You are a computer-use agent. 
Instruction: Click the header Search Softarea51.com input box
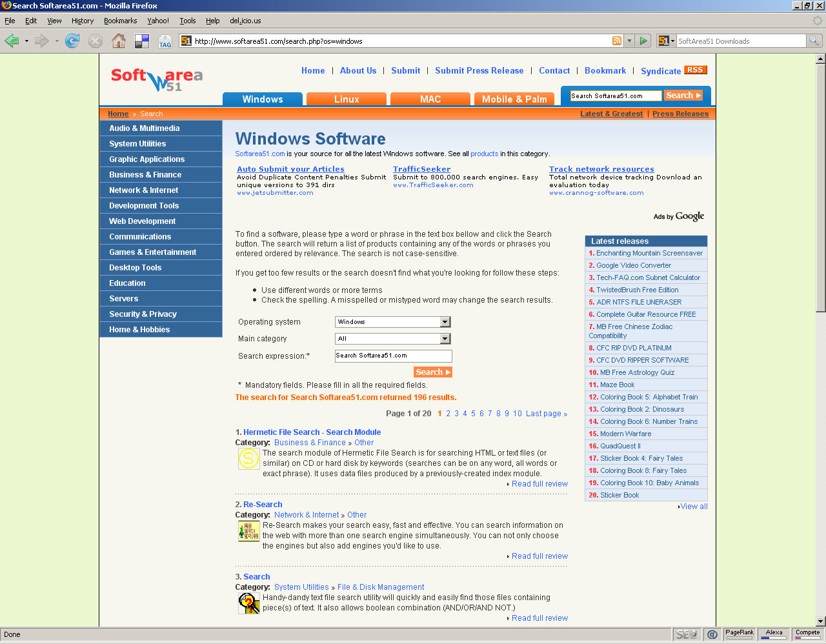[616, 96]
